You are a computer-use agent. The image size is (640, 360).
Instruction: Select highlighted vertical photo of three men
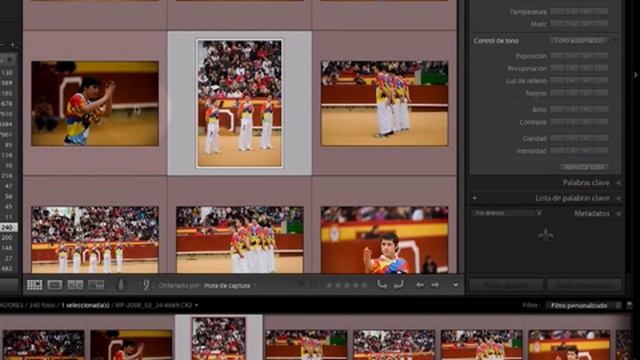point(239,103)
